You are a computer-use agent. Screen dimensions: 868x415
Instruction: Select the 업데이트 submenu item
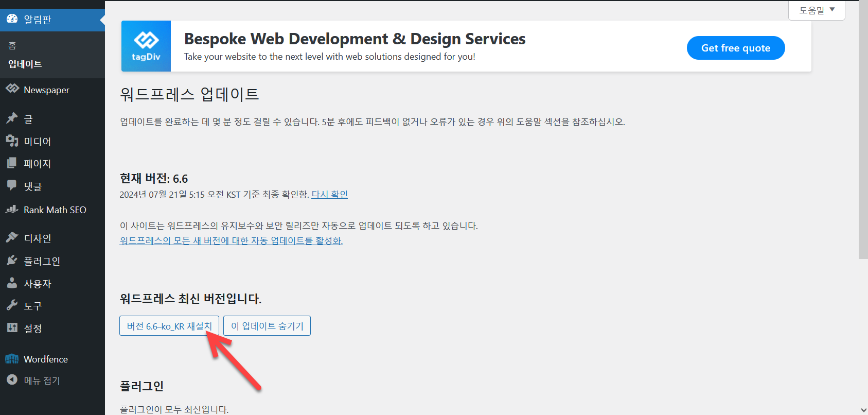[25, 64]
